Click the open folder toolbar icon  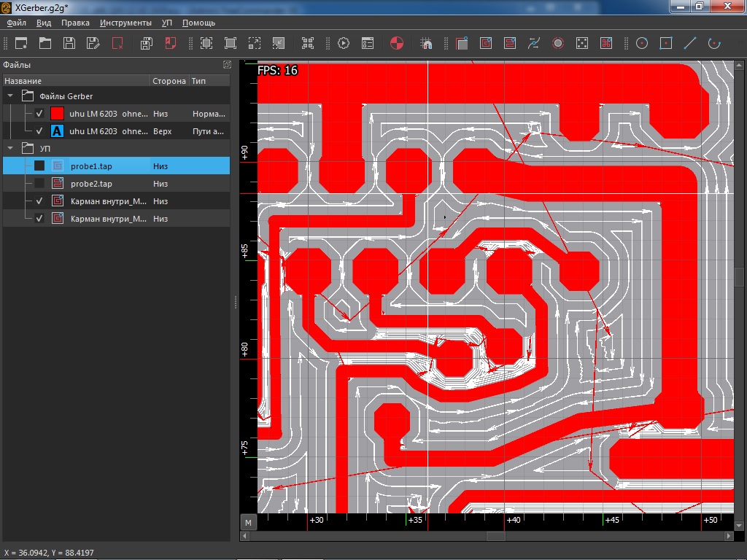[45, 43]
